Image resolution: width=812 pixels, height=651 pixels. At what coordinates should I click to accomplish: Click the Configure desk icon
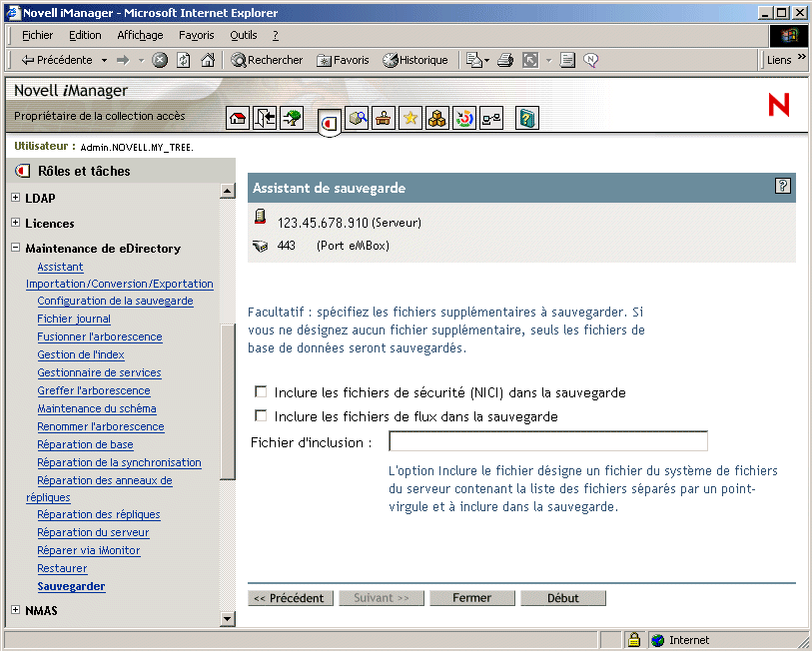384,118
